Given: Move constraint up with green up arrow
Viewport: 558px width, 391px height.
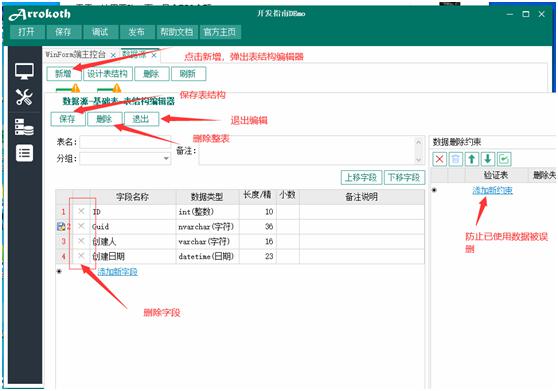Looking at the screenshot, I should click(472, 159).
